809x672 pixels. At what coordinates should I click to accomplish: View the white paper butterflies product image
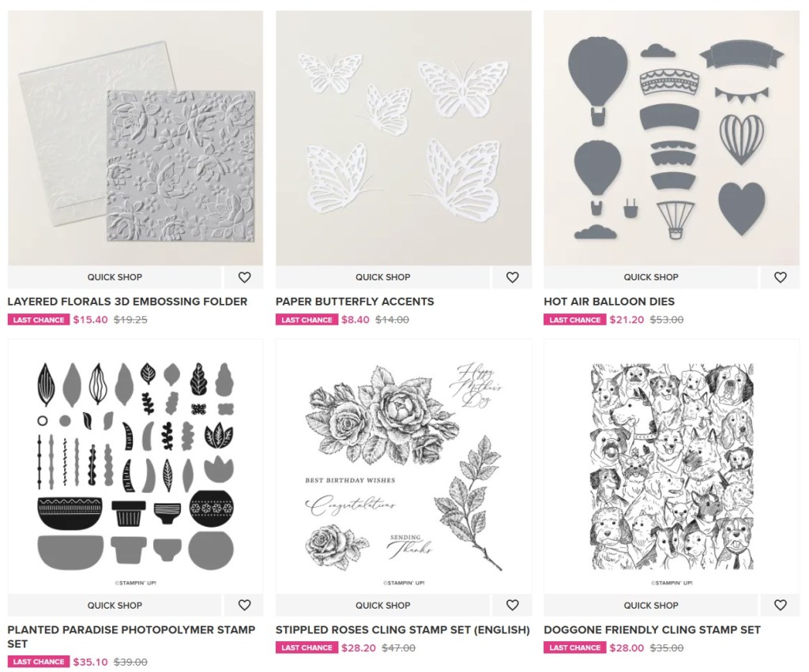tap(404, 138)
